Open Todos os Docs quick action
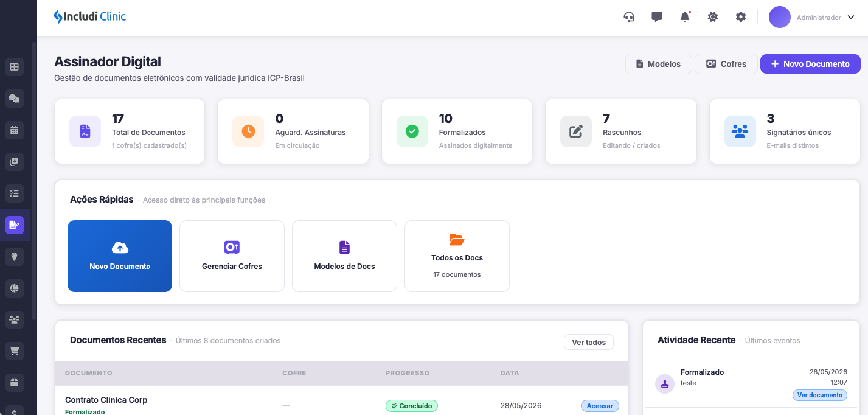Image resolution: width=868 pixels, height=415 pixels. [457, 256]
